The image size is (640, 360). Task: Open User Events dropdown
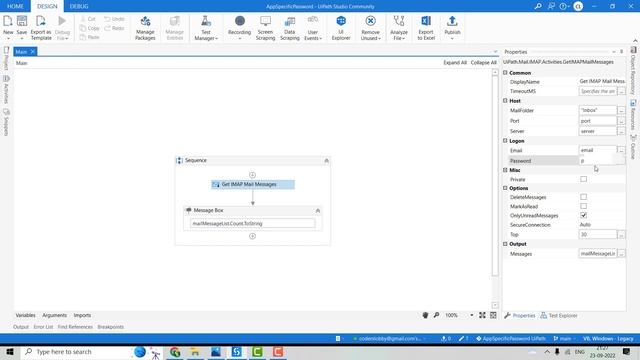[313, 28]
